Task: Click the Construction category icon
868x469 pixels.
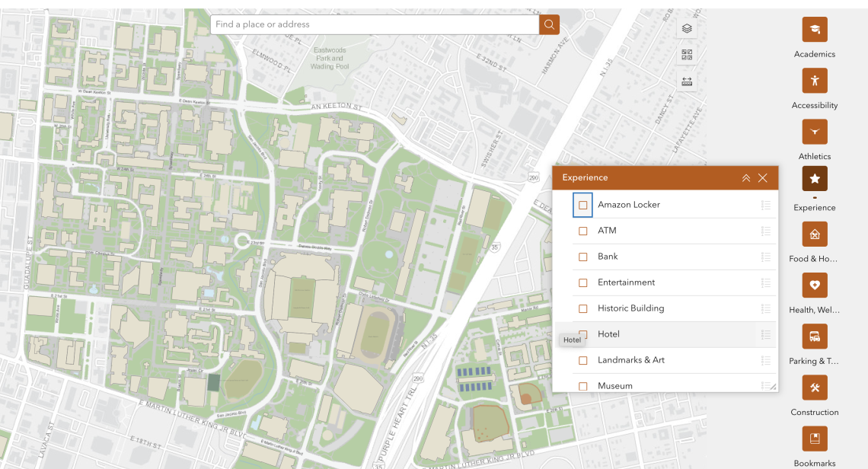Action: 815,387
